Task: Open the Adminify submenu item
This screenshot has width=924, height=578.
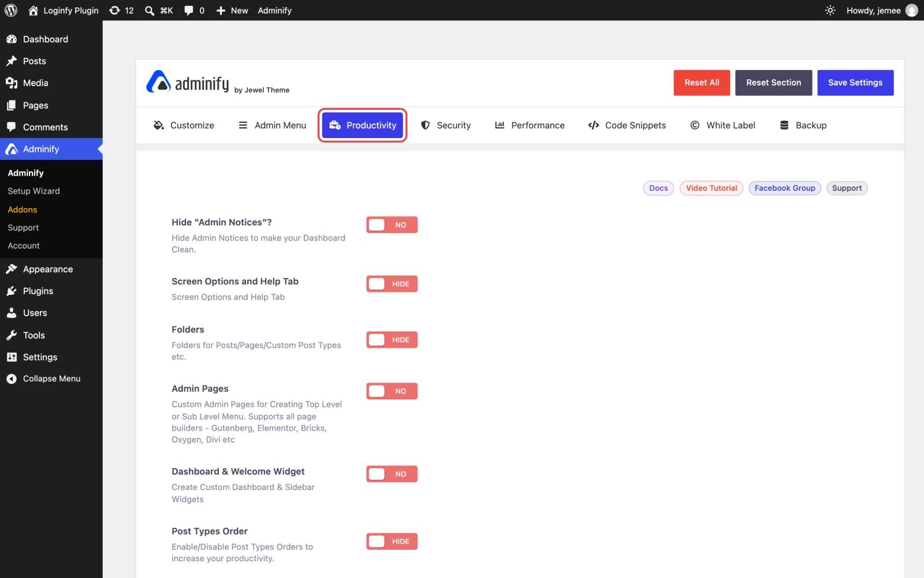Action: [x=25, y=173]
